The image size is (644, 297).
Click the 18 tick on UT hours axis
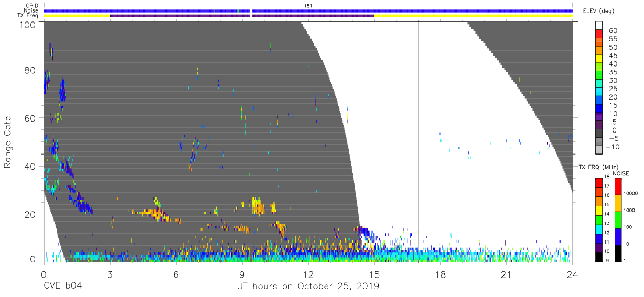click(x=440, y=274)
